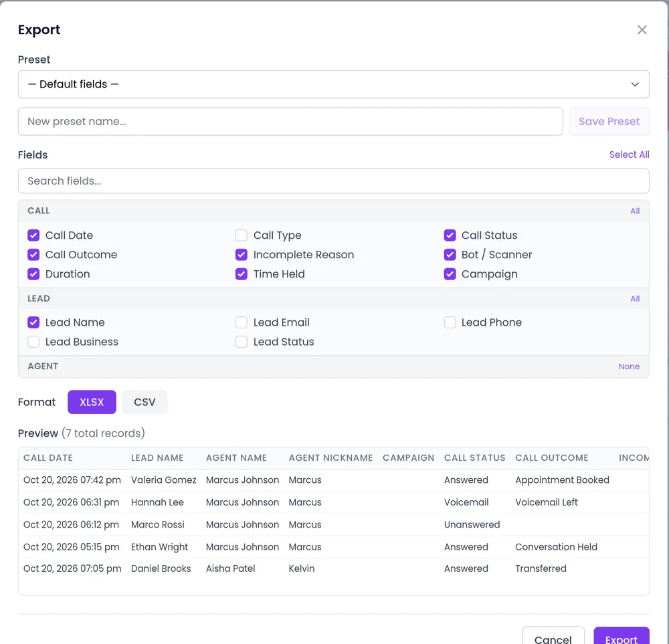Uncheck the Bot / Scanner checkbox
The image size is (669, 644).
pos(450,255)
